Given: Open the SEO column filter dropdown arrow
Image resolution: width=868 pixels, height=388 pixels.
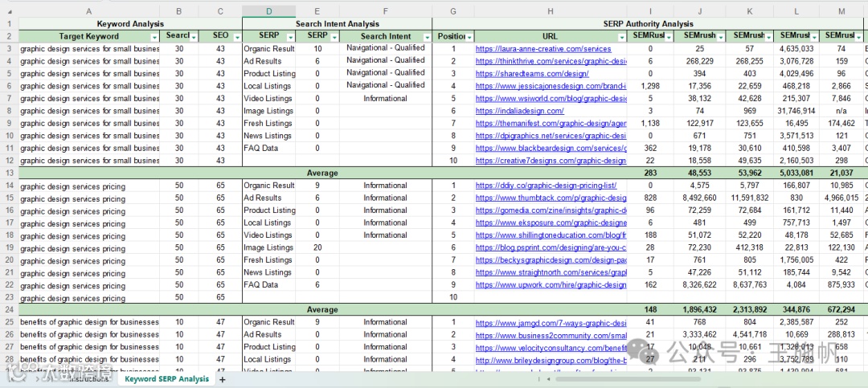Looking at the screenshot, I should [x=237, y=37].
